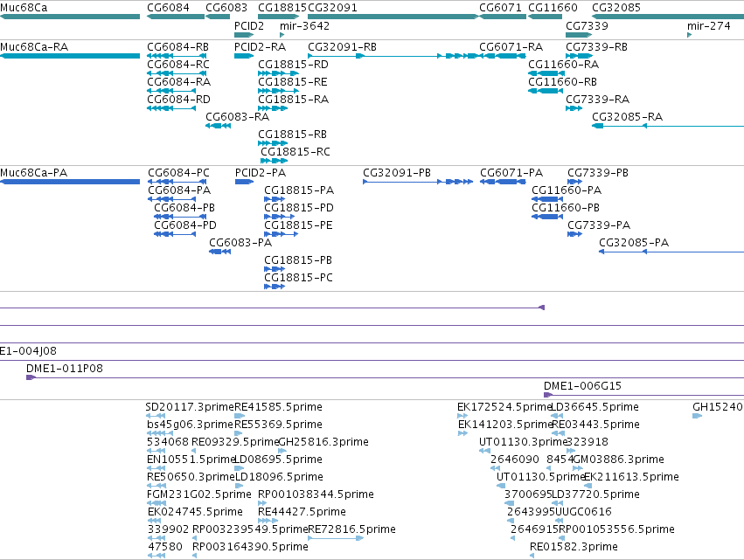Select the CG32085 gene label
744x560 pixels.
click(615, 8)
